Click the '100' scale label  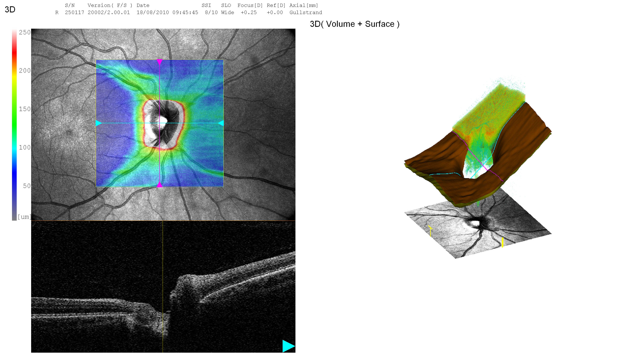(25, 147)
